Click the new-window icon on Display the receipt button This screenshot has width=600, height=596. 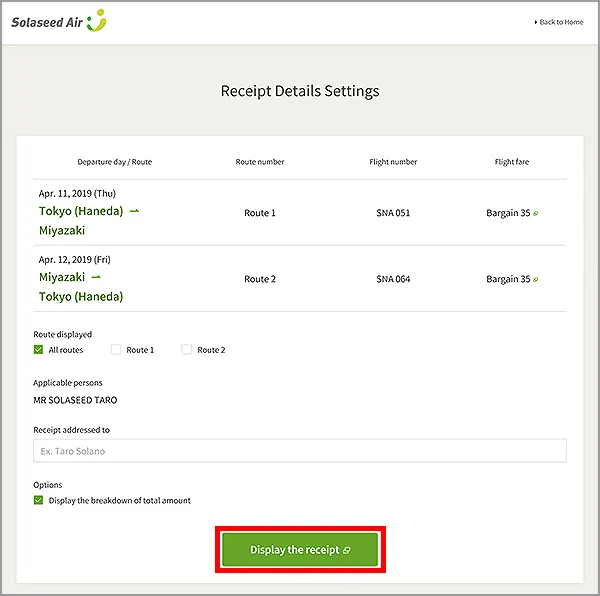346,550
